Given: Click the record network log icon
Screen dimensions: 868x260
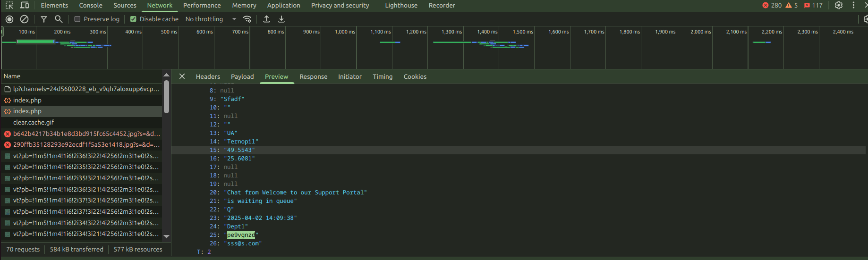Looking at the screenshot, I should pos(9,19).
